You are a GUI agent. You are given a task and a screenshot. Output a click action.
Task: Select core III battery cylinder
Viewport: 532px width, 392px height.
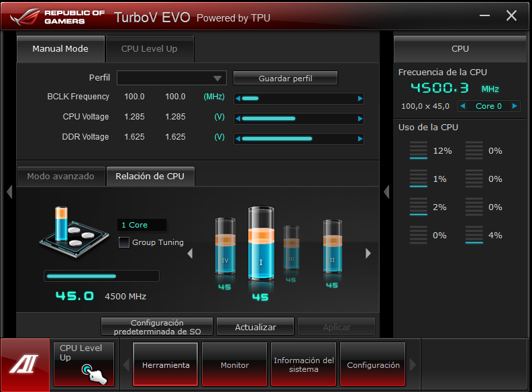pyautogui.click(x=291, y=248)
